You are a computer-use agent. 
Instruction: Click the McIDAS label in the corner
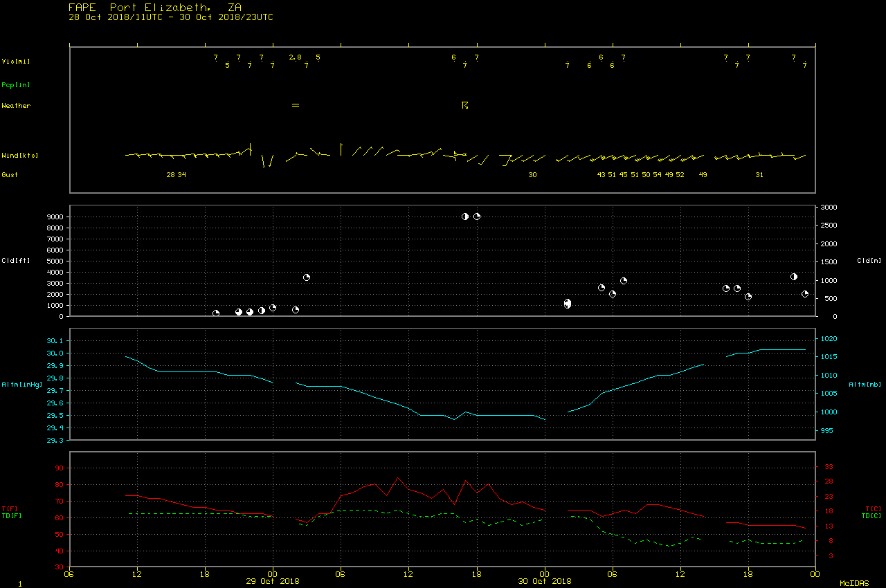(x=854, y=584)
